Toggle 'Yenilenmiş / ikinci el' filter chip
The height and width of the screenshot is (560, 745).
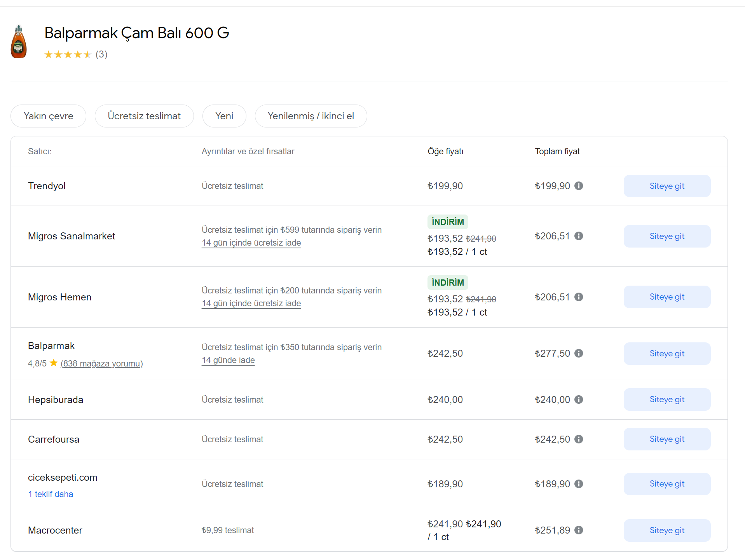[311, 116]
